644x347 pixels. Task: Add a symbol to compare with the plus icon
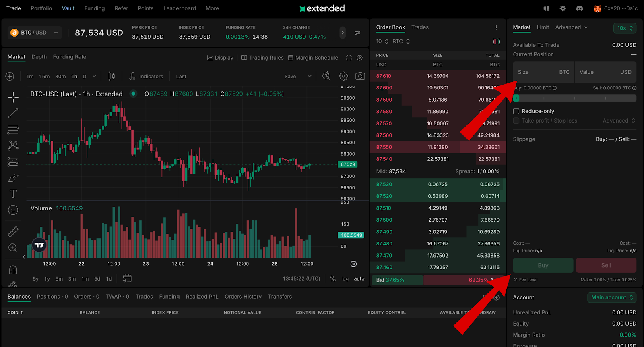coord(10,76)
